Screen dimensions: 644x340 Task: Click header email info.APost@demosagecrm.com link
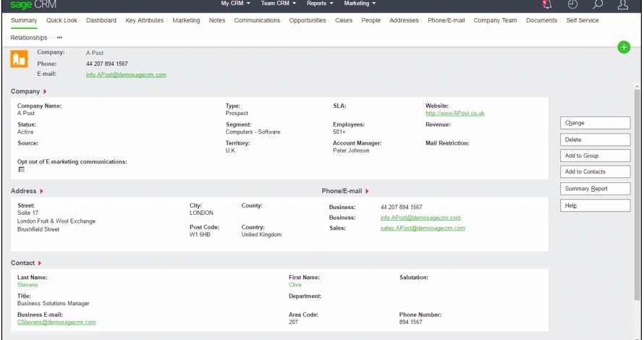(x=126, y=75)
